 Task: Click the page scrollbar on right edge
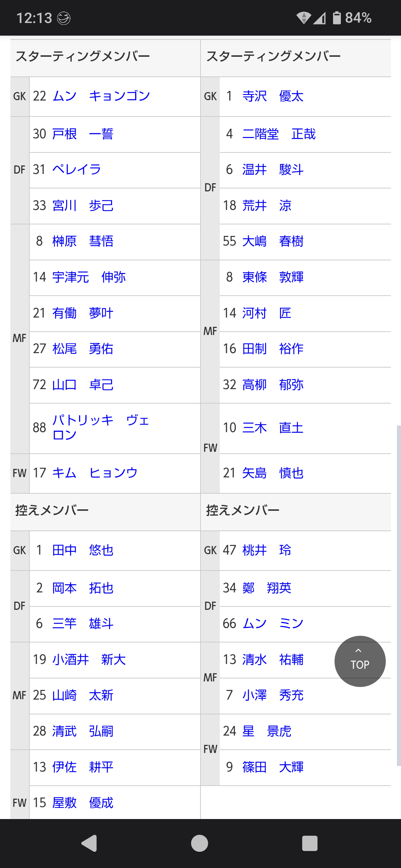(x=398, y=594)
